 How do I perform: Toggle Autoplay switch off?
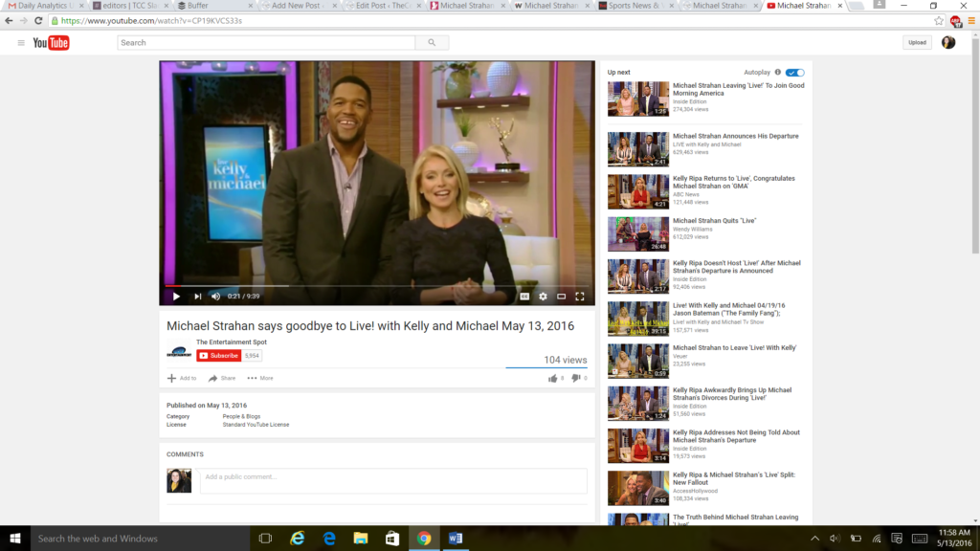[x=795, y=73]
